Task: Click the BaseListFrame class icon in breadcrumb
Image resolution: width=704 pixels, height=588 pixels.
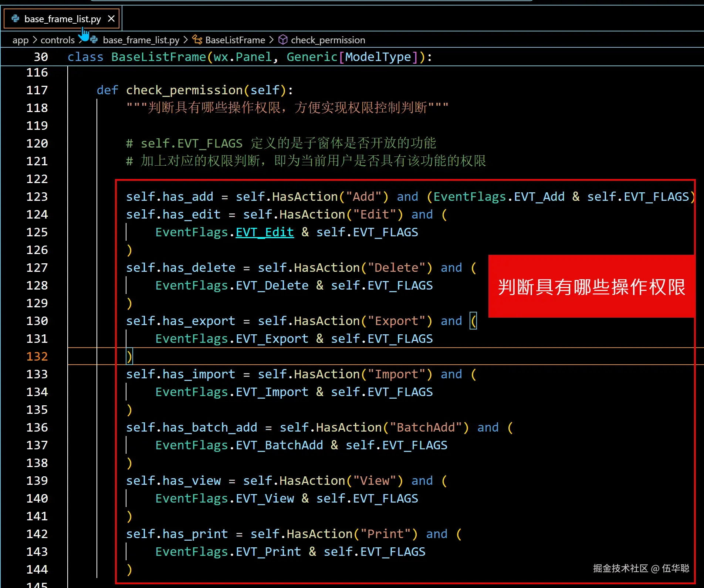Action: pyautogui.click(x=197, y=40)
